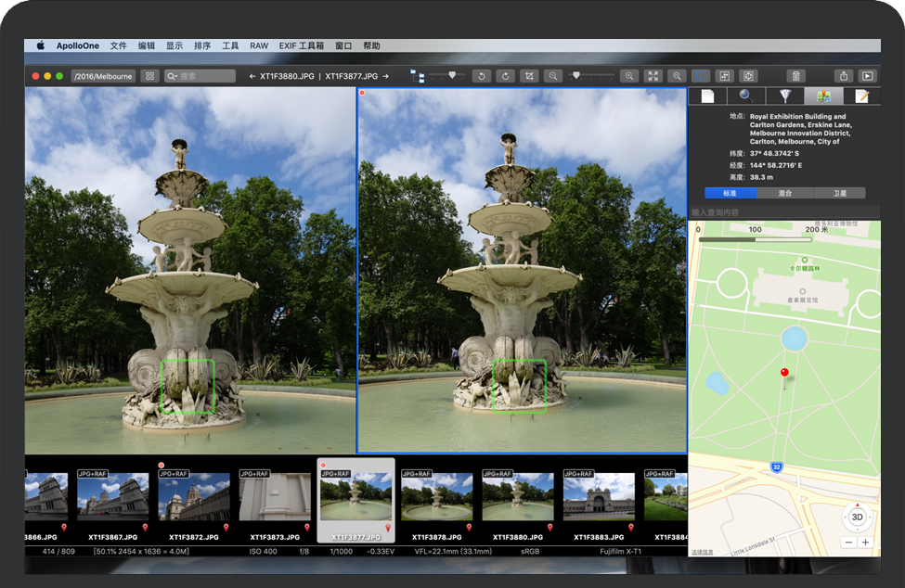Start slideshow with the play icon
The height and width of the screenshot is (588, 905).
[867, 76]
